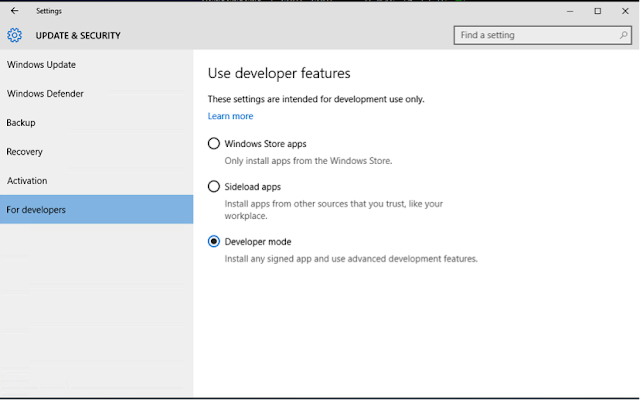The width and height of the screenshot is (640, 400).
Task: Go to Backup settings
Action: point(21,123)
